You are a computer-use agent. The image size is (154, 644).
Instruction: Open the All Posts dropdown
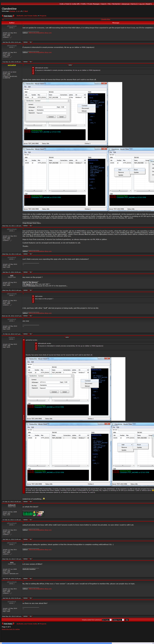pos(107,620)
